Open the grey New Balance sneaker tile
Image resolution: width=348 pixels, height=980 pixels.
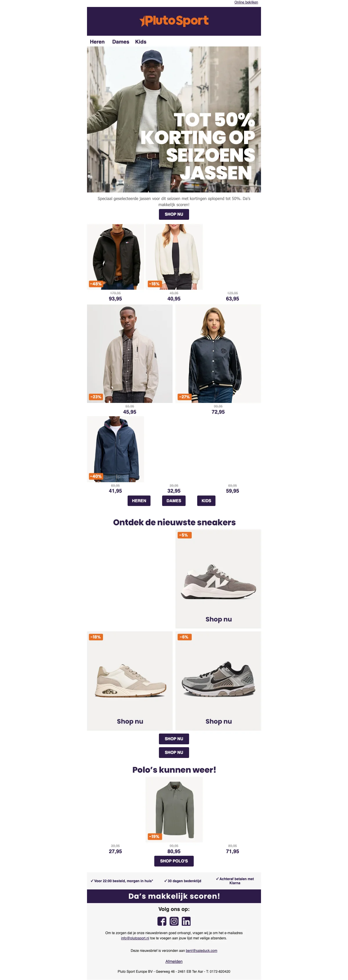[218, 579]
